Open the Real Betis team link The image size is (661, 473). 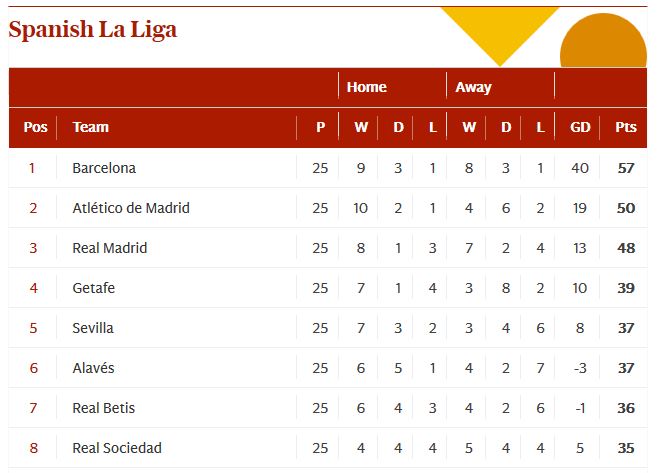104,408
